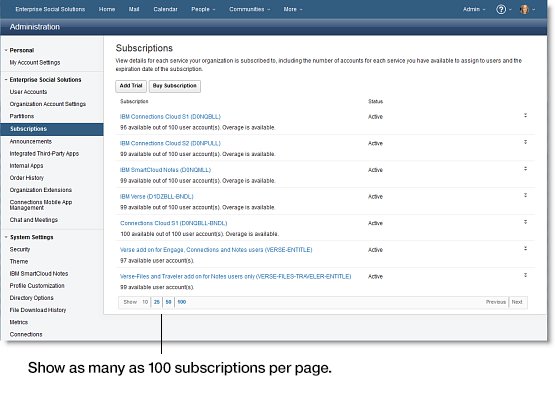This screenshot has height=408, width=555.
Task: Expand actions arrow for IBM Connections Cloud S2
Action: (x=526, y=142)
